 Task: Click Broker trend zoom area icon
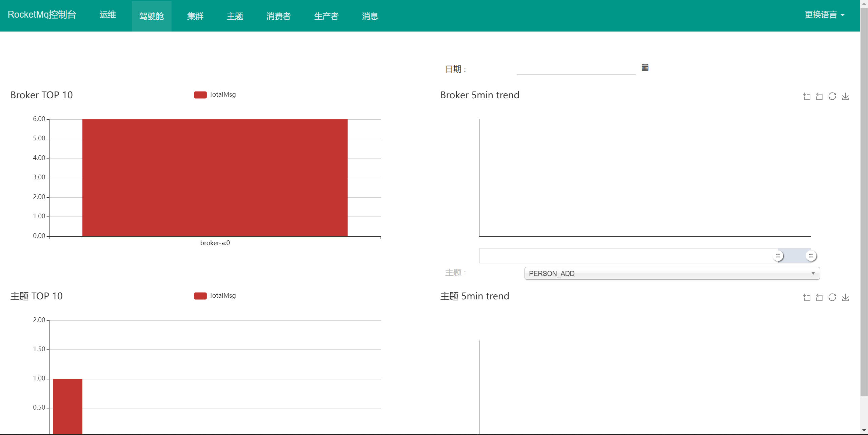(807, 97)
